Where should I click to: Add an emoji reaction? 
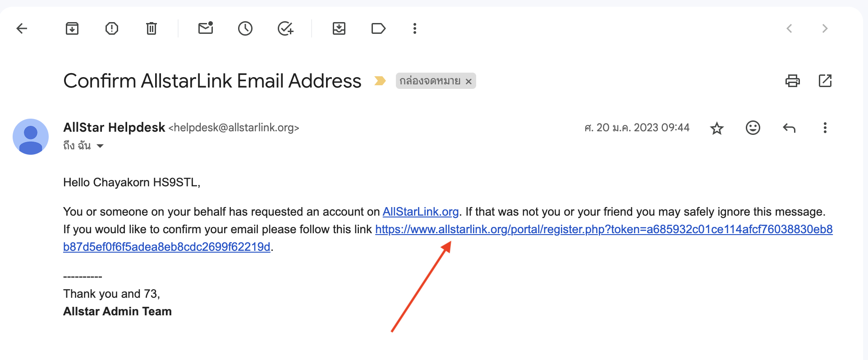[753, 128]
